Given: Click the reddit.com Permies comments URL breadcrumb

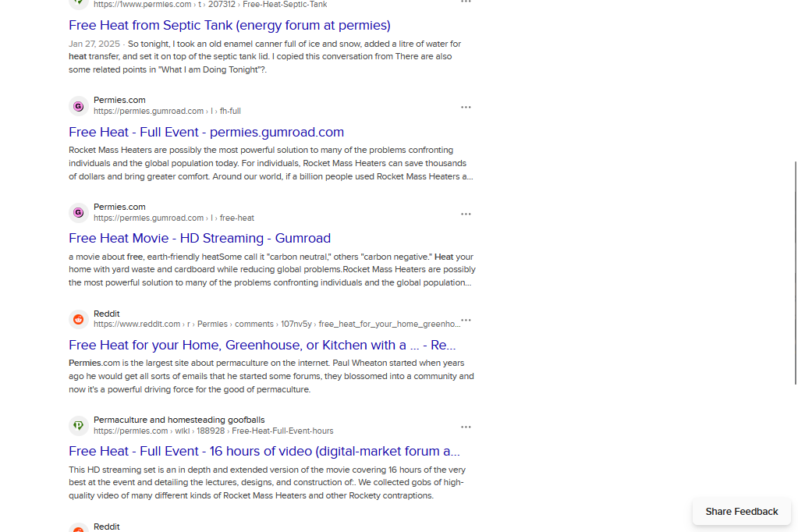Looking at the screenshot, I should click(x=276, y=325).
